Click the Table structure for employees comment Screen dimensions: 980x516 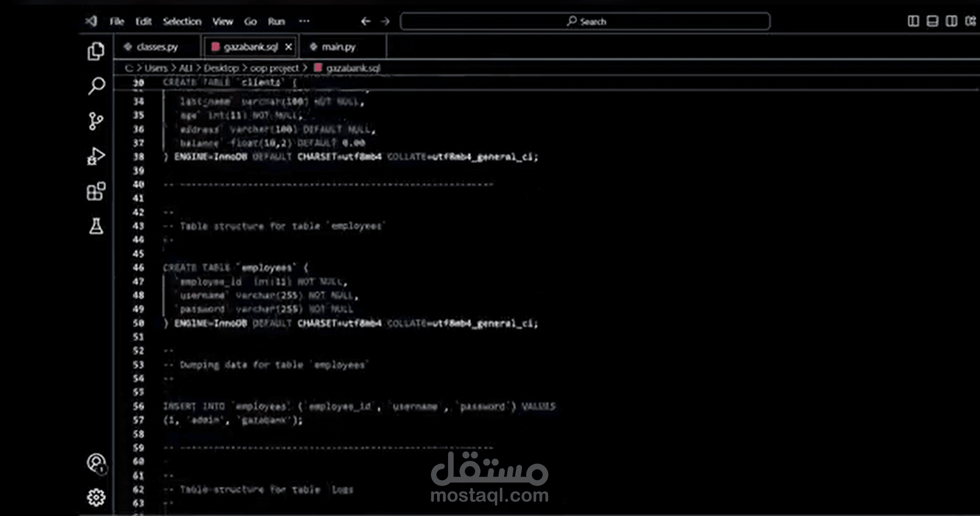pos(274,226)
